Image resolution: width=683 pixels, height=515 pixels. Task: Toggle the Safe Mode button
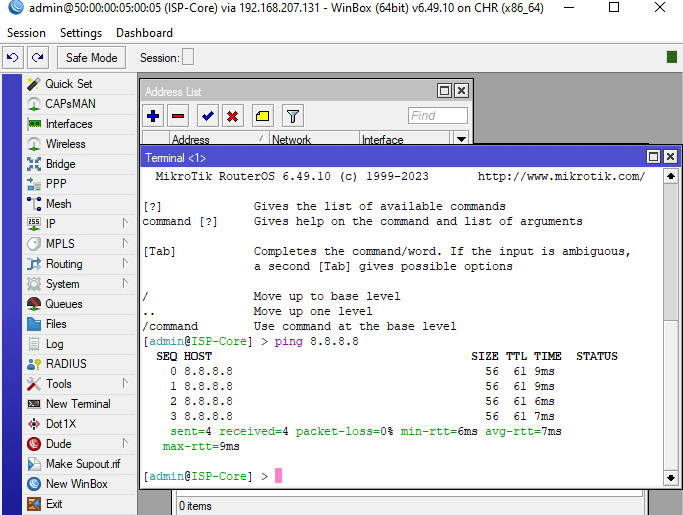tap(91, 58)
